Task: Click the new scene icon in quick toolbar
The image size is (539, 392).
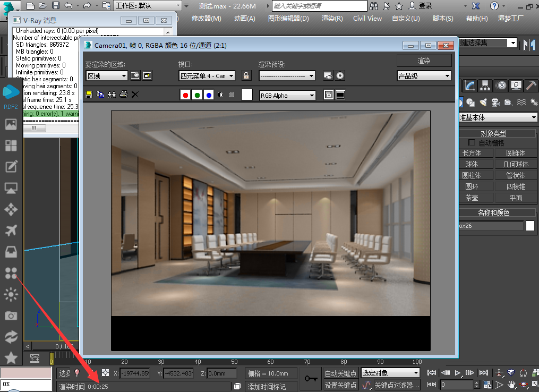Action: coord(30,5)
